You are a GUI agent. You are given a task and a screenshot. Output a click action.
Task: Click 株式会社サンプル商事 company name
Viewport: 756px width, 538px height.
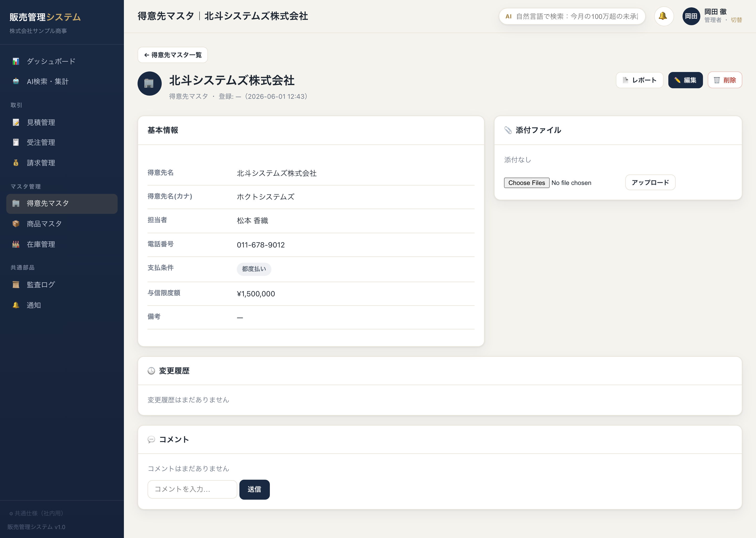(x=38, y=31)
